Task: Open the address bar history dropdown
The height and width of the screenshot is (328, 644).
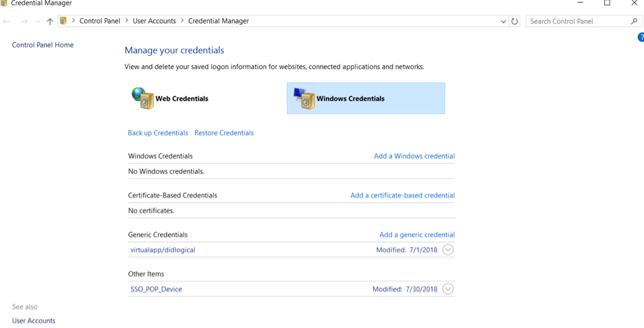Action: pos(504,22)
